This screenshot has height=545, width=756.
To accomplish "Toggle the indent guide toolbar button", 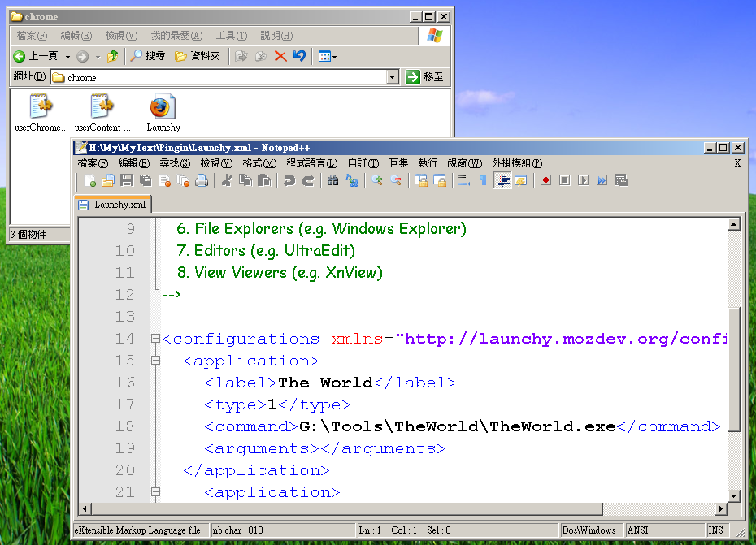I will tap(502, 180).
